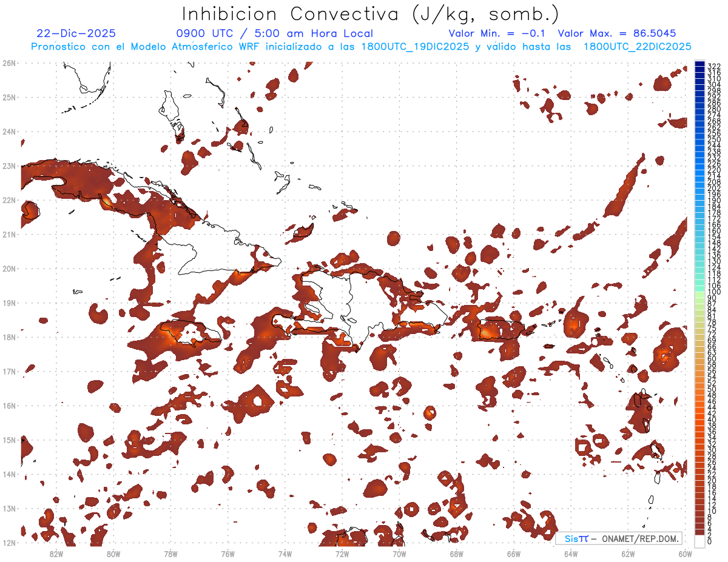Click the '0900 UTC / 5:00 am Hora Local' text
This screenshot has width=728, height=562.
275,34
